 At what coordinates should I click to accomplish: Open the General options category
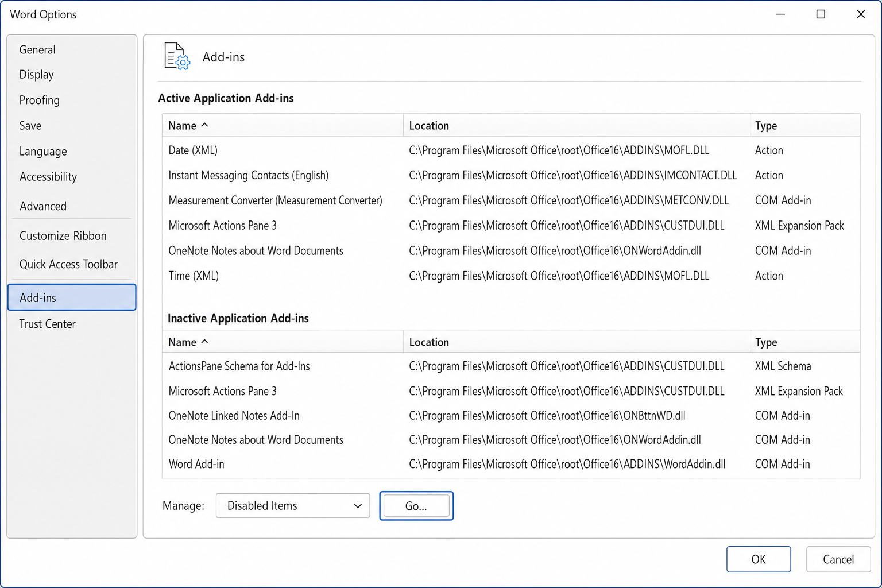coord(37,50)
